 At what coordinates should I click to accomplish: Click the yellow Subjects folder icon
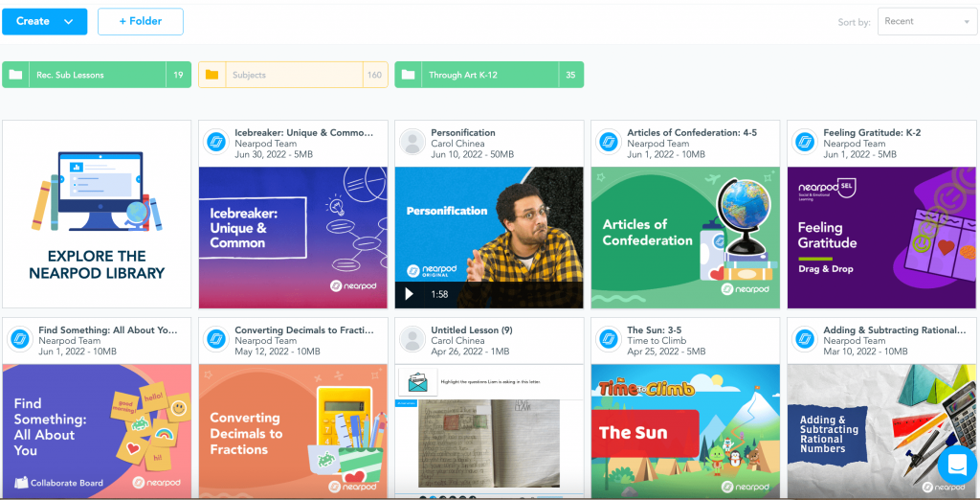pyautogui.click(x=212, y=75)
